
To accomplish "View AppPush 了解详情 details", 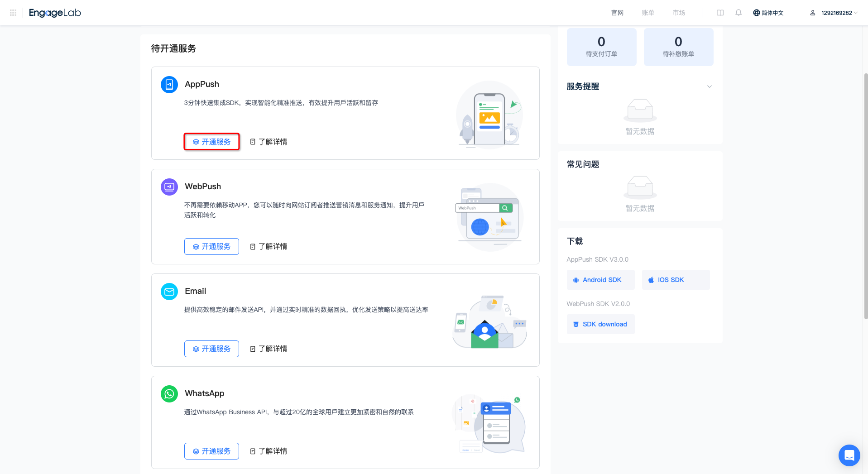I will [269, 142].
